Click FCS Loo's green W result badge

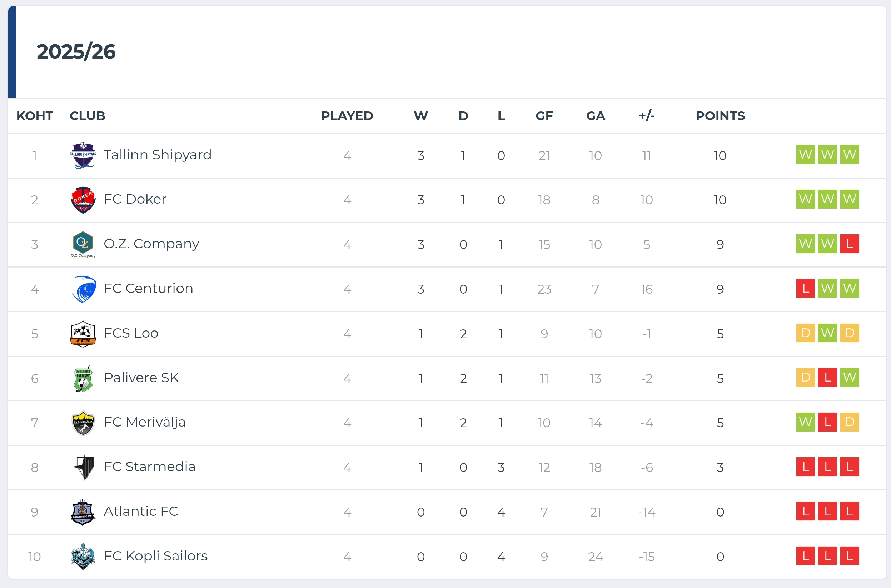pyautogui.click(x=827, y=333)
